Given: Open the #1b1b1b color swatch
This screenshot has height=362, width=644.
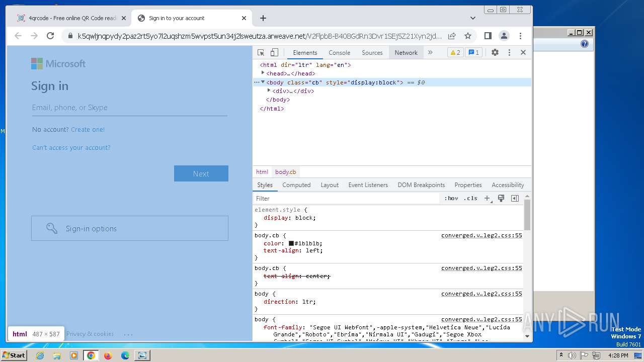Looking at the screenshot, I should coord(291,243).
